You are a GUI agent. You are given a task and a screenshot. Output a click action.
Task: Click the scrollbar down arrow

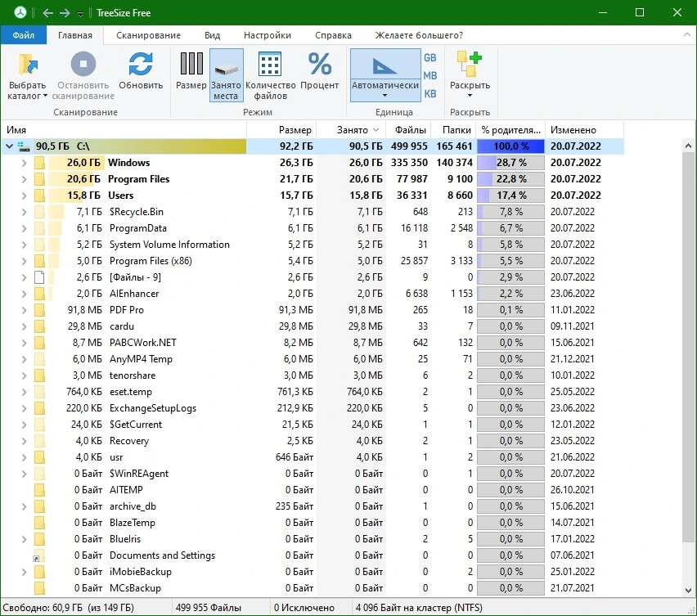(688, 590)
